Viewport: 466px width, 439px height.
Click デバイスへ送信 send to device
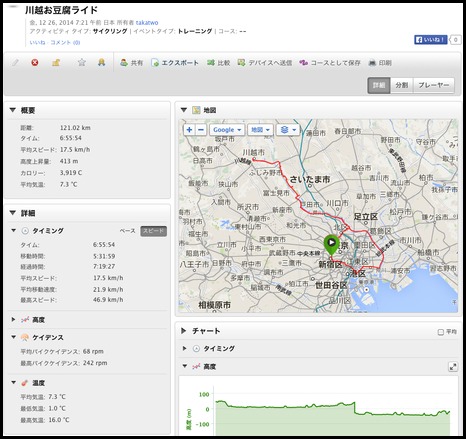pos(265,63)
